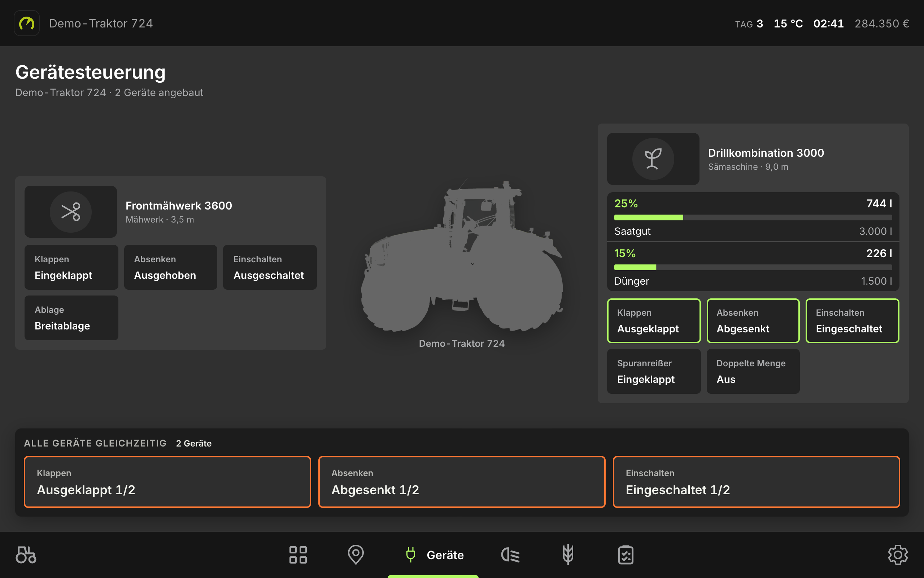This screenshot has width=924, height=578.
Task: Click the 15 °C temperature value
Action: 788,24
